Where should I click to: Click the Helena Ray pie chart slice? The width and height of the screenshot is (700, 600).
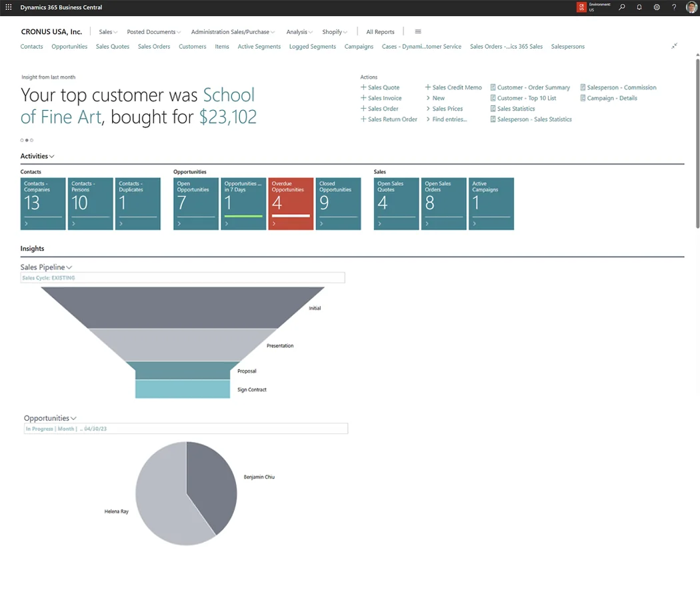(161, 495)
